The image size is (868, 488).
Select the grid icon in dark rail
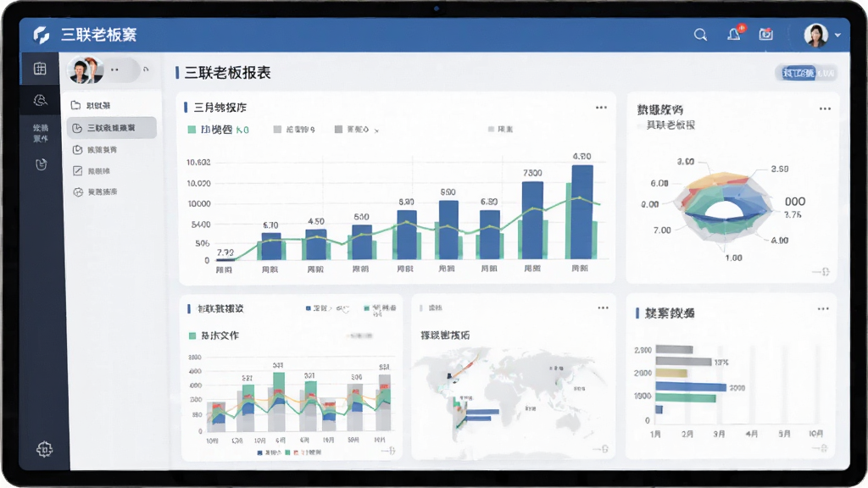pyautogui.click(x=40, y=69)
